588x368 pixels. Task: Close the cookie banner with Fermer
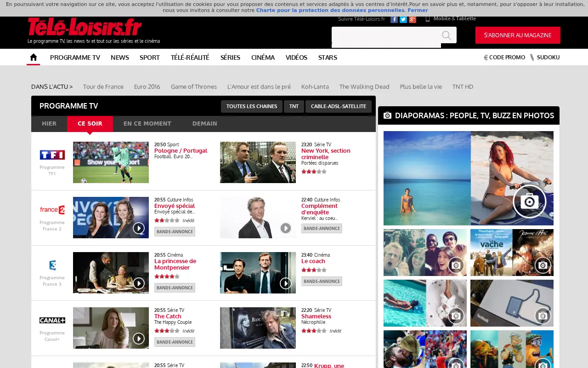click(x=418, y=10)
